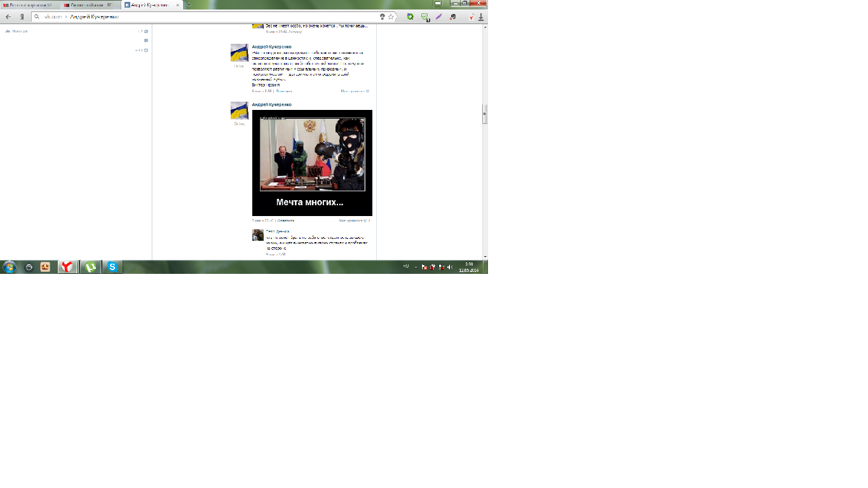Open author name above the meme image
868x488 pixels.
click(x=272, y=104)
